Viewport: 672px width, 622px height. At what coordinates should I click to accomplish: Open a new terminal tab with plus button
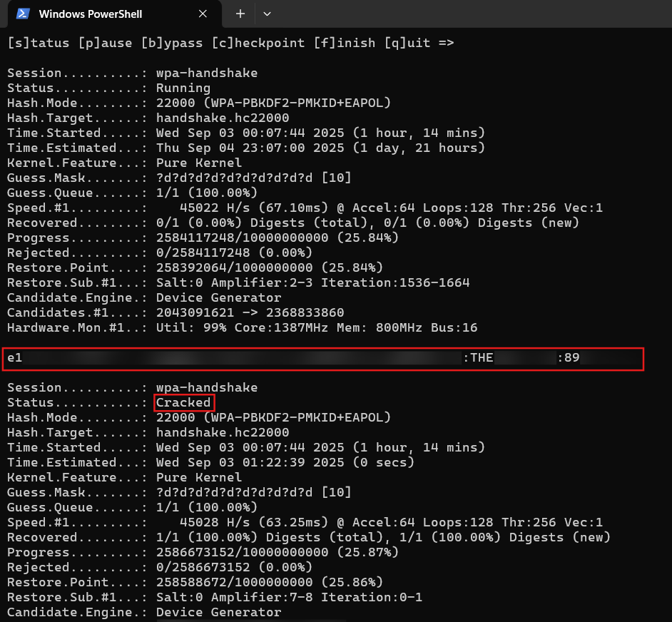click(240, 14)
